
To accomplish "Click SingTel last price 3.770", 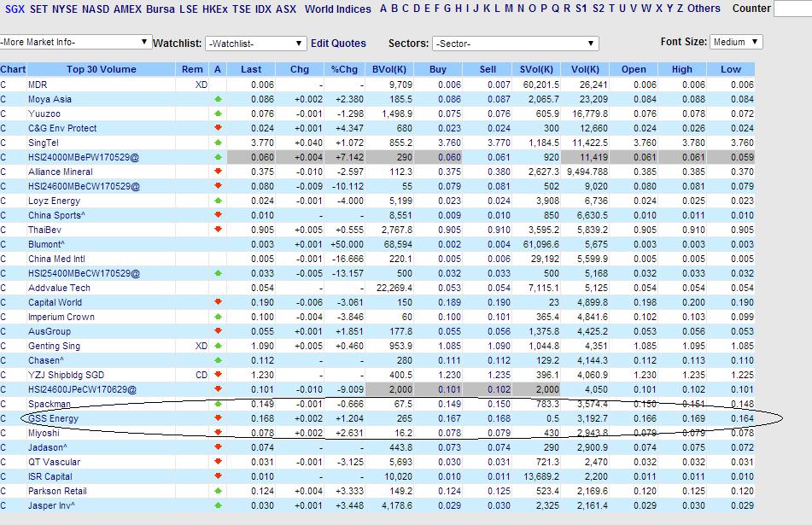I will click(x=262, y=143).
